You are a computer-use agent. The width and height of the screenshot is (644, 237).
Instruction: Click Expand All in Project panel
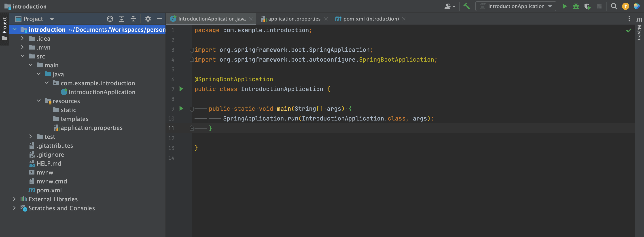[x=121, y=19]
